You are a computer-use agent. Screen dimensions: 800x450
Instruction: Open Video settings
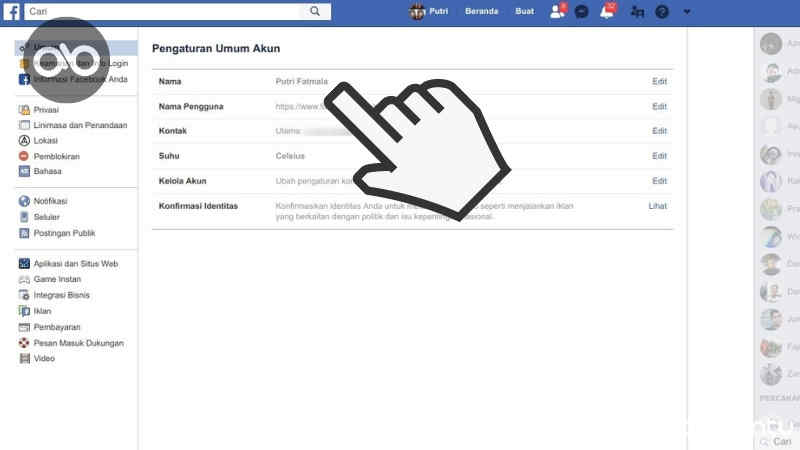(x=44, y=358)
